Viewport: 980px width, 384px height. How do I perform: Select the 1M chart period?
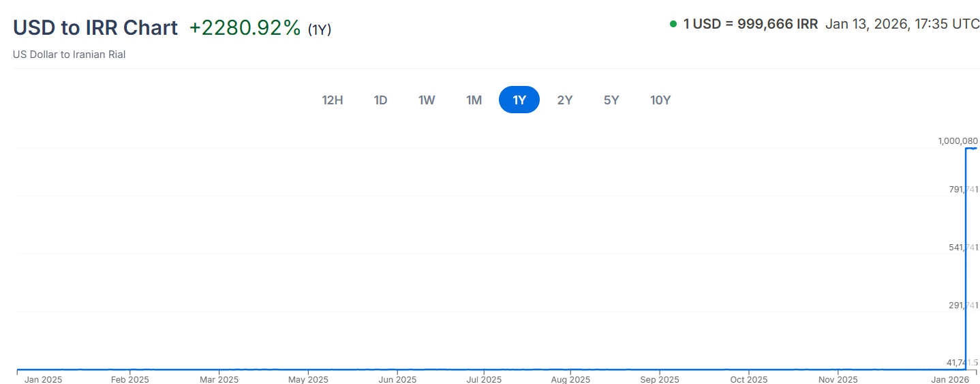coord(474,100)
